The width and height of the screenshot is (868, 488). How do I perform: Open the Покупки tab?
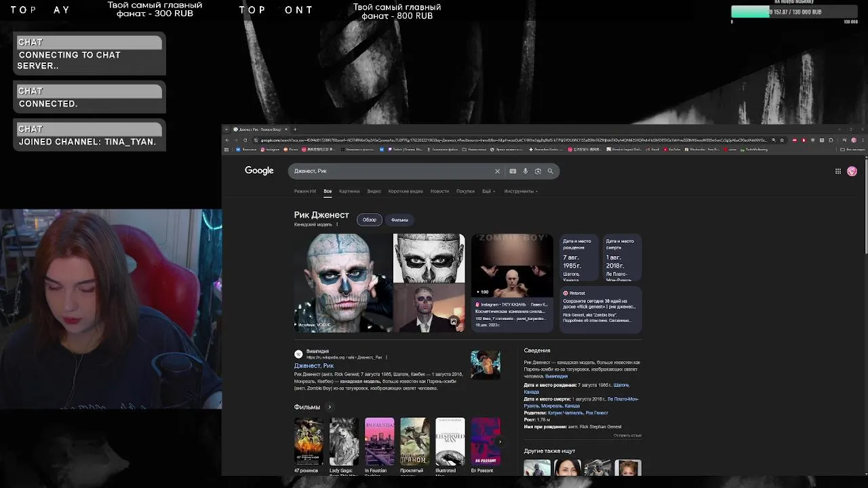(x=465, y=191)
